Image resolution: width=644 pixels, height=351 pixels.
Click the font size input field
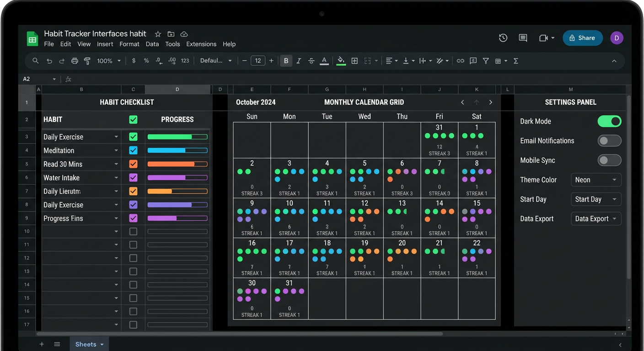[258, 61]
